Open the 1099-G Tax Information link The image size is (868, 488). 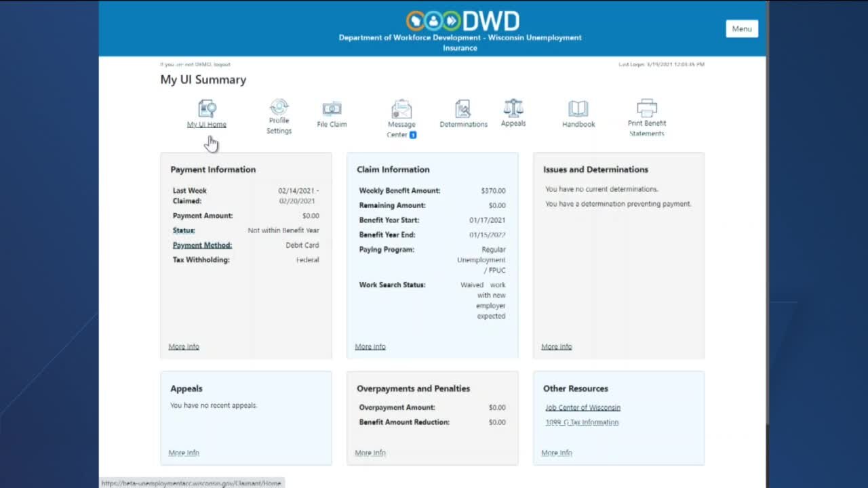[582, 422]
